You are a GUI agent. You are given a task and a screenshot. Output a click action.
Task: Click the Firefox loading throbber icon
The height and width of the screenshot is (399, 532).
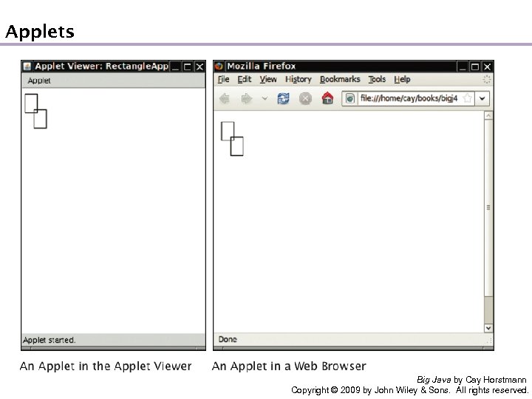tap(486, 79)
